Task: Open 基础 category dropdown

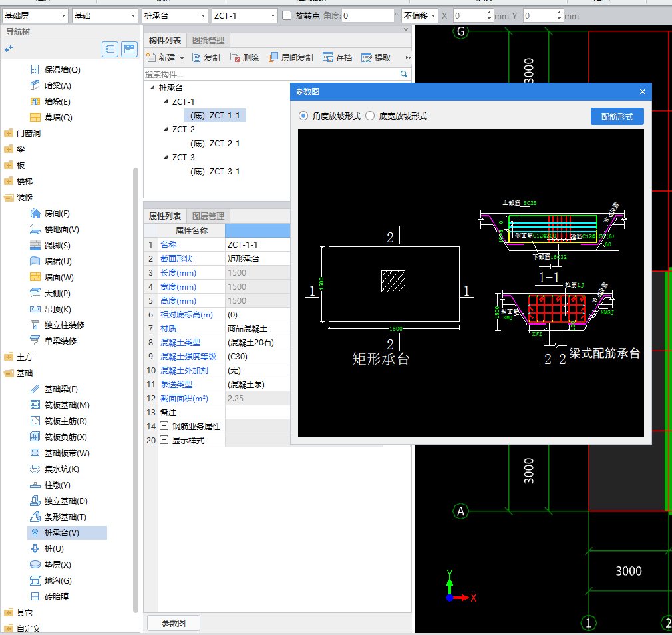Action: coord(104,16)
